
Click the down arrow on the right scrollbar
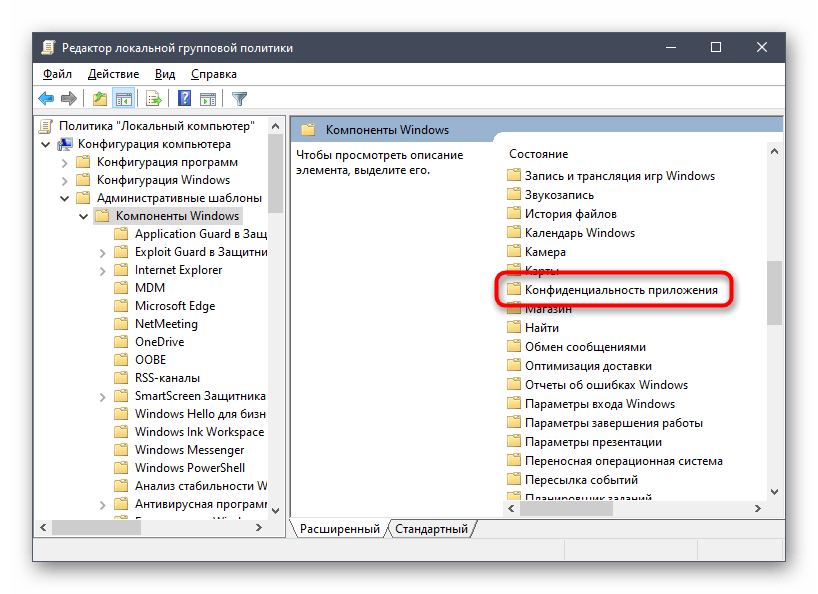point(774,492)
